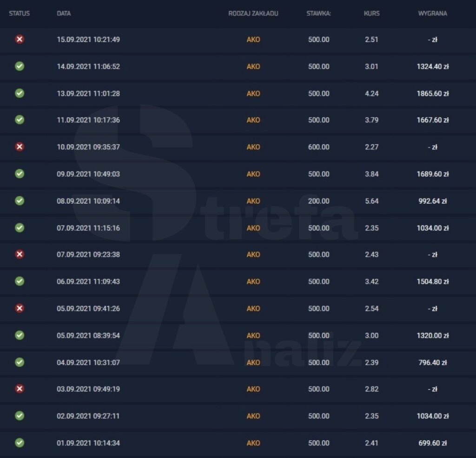This screenshot has height=458, width=476.
Task: Click the won status icon for 14.09.2021 bet
Action: point(20,66)
